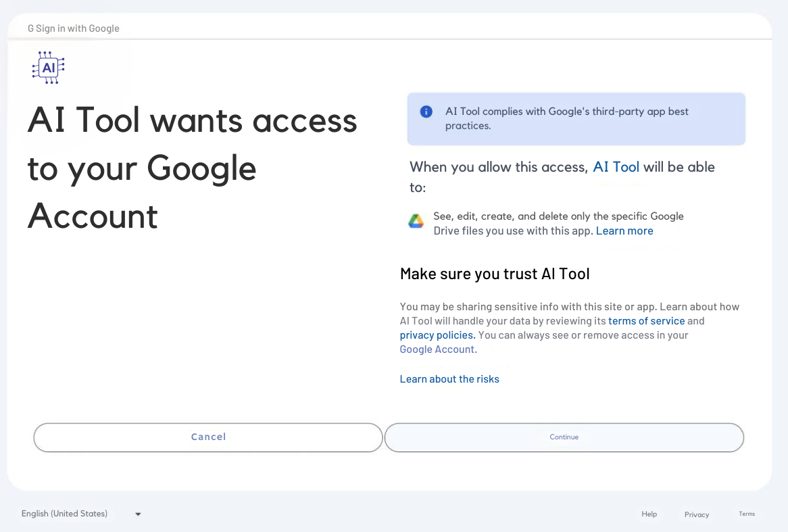Click the "Make sure you trust AI Tool" heading
Image resolution: width=788 pixels, height=532 pixels.
[495, 274]
